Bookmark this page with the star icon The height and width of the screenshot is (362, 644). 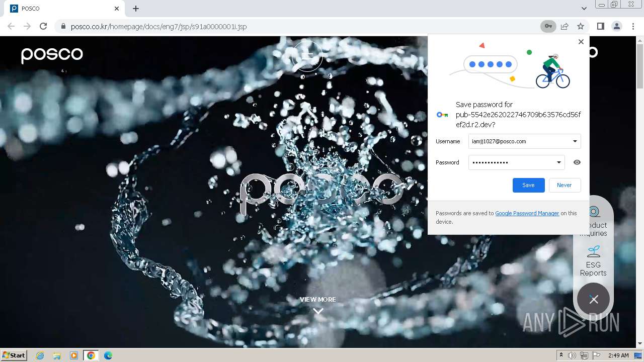click(581, 26)
